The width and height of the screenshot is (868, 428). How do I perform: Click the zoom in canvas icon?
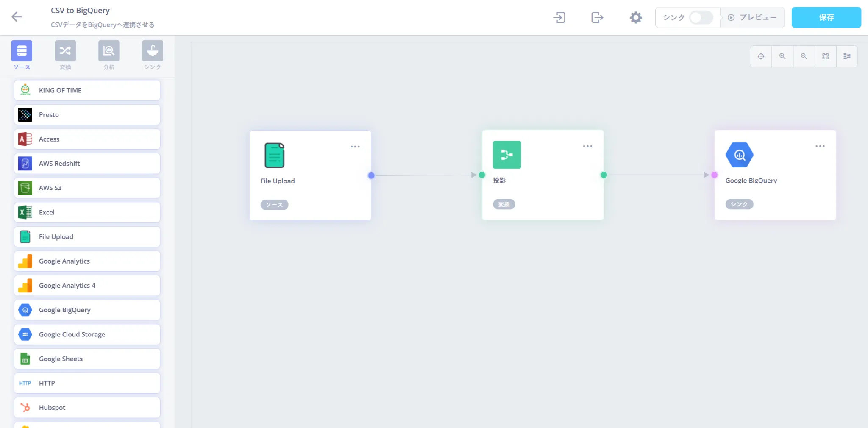(782, 56)
